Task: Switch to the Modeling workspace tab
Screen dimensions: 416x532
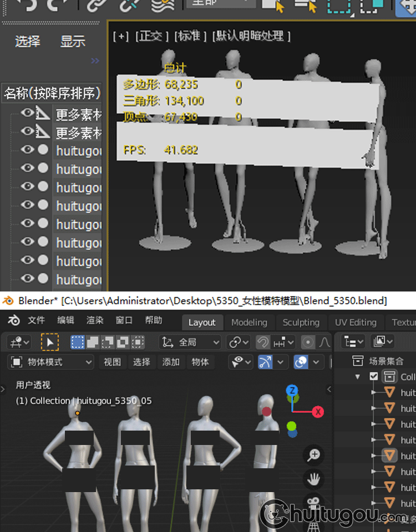Action: 249,323
